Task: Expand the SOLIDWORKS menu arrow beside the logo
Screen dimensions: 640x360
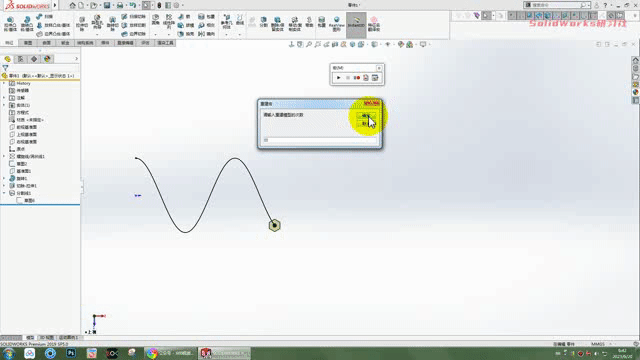Action: pyautogui.click(x=55, y=5)
